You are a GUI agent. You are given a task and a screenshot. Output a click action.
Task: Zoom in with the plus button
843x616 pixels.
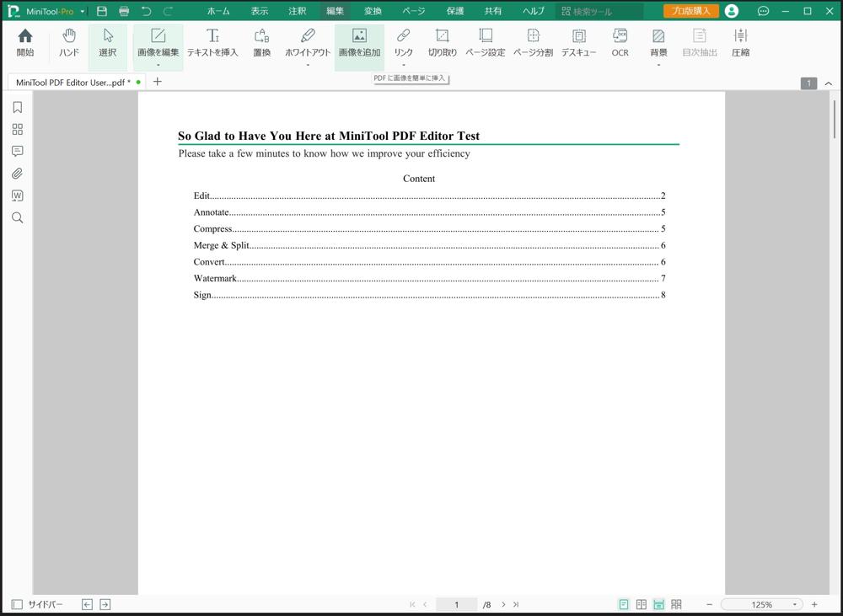coord(814,605)
